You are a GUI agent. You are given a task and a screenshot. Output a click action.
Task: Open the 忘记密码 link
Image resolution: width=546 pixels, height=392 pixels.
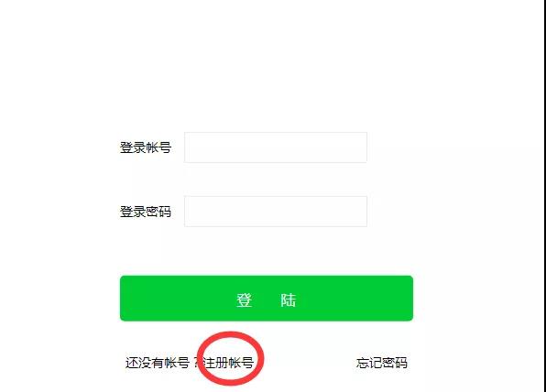[x=382, y=363]
